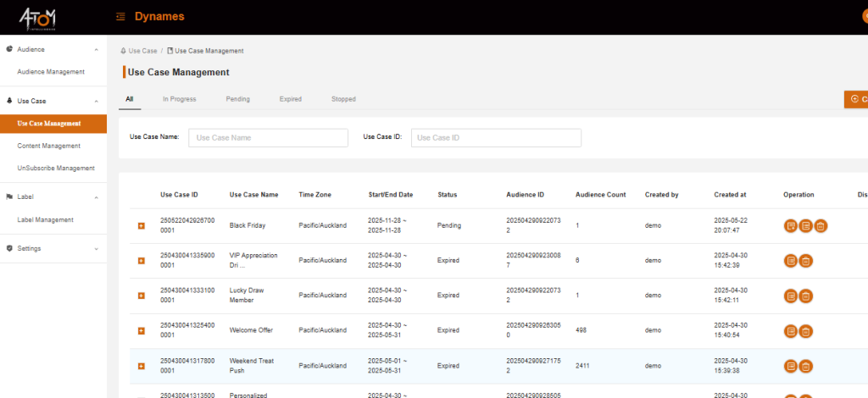
Task: Switch to the In Progress tab
Action: tap(180, 99)
